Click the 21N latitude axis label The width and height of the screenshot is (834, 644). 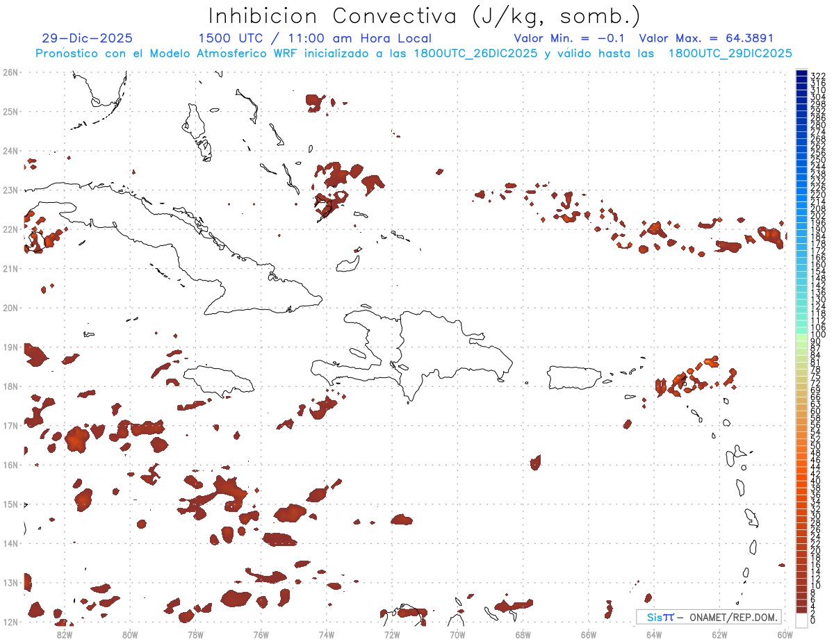coord(10,268)
